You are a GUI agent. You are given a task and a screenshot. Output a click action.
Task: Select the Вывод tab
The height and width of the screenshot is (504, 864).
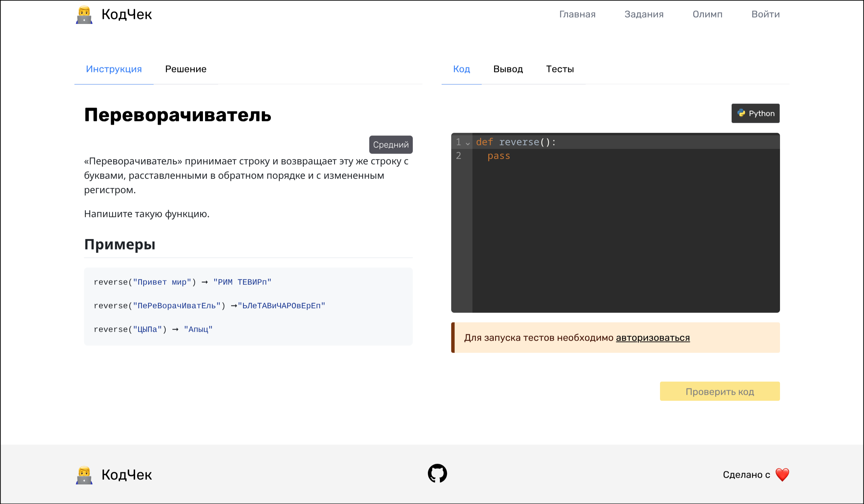point(508,69)
